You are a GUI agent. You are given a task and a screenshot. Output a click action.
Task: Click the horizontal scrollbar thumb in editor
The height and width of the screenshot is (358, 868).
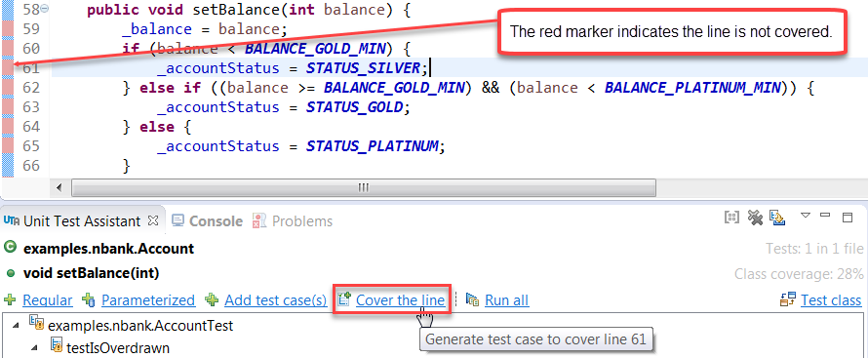click(x=364, y=187)
